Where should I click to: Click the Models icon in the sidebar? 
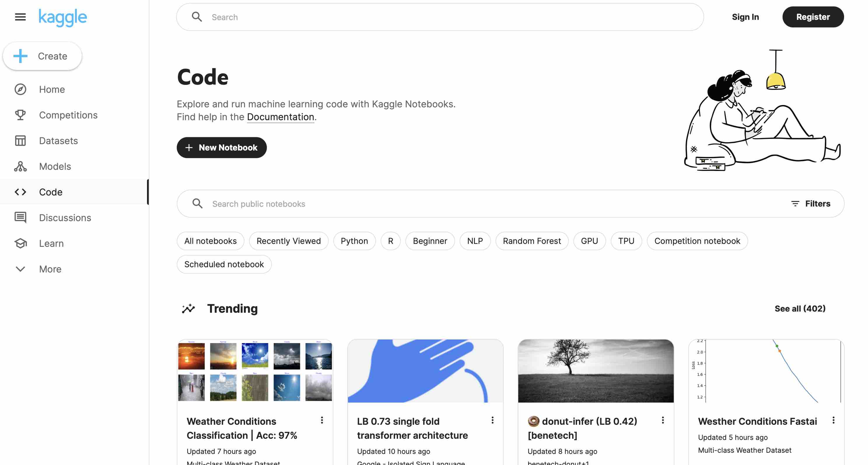click(20, 166)
